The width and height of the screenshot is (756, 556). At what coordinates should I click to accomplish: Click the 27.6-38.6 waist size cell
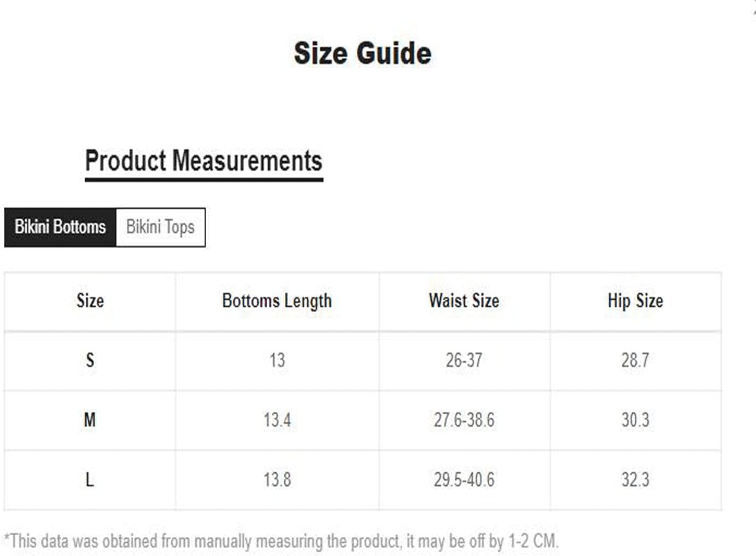[x=464, y=420]
